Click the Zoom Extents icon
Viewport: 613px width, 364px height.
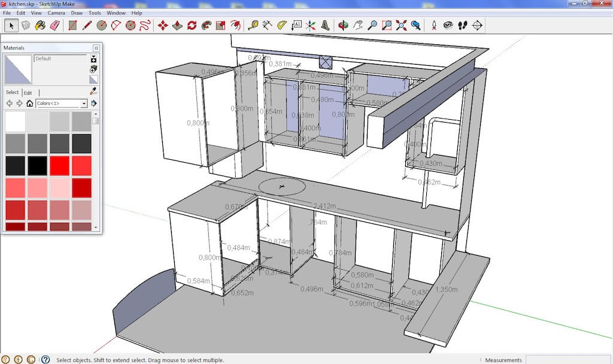401,25
